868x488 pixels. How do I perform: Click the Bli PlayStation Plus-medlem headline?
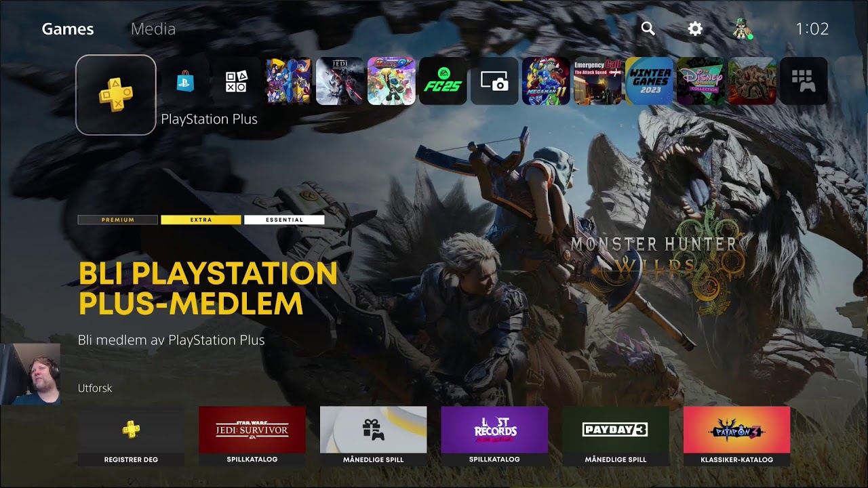pos(208,288)
